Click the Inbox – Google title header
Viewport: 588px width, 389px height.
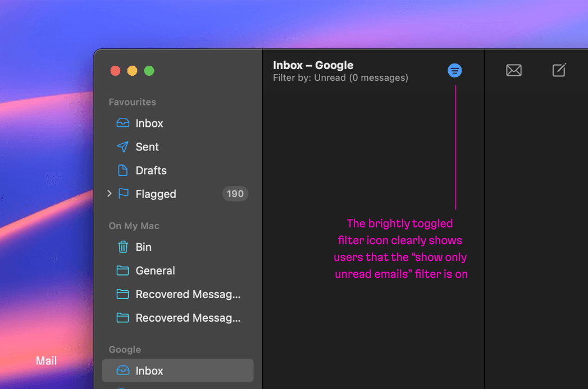[313, 65]
